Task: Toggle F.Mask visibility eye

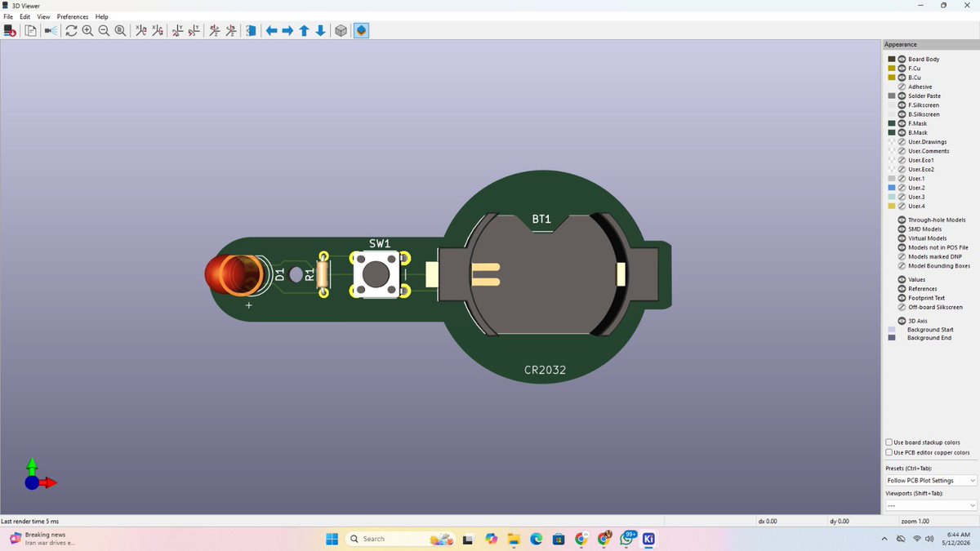Action: [902, 123]
